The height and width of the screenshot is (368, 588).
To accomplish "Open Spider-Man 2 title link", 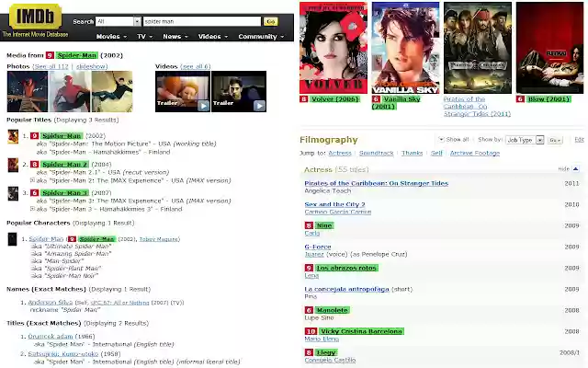I will 64,165.
